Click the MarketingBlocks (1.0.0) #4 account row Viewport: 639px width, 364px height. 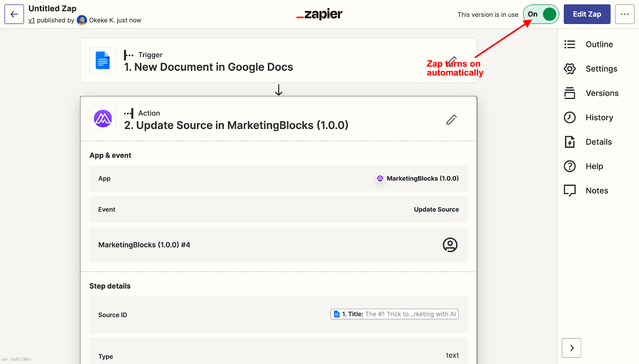coord(279,245)
